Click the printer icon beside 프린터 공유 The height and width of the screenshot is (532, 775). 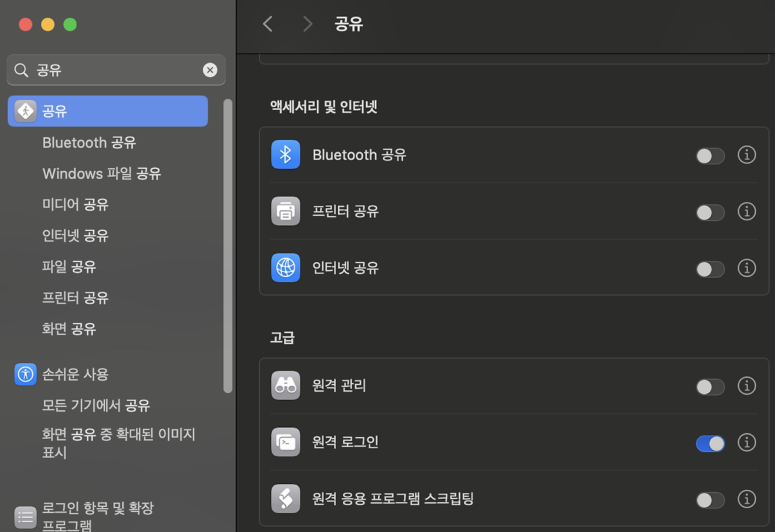click(x=285, y=211)
